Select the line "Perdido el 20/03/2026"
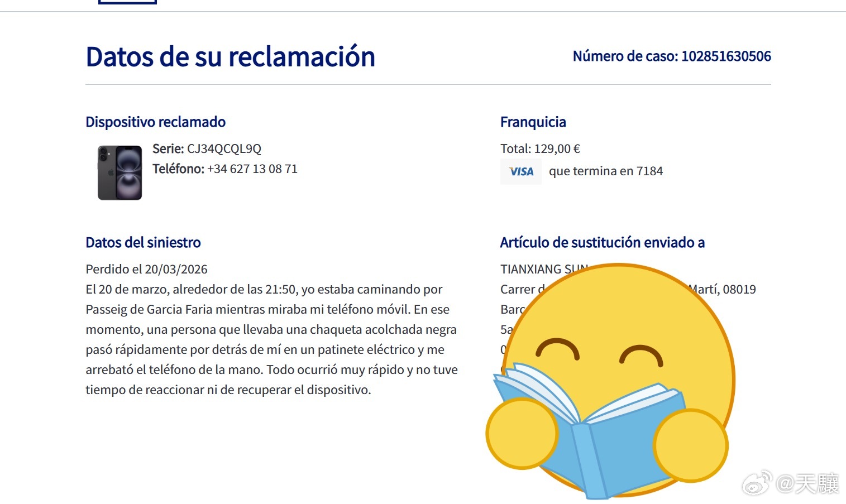 [146, 269]
